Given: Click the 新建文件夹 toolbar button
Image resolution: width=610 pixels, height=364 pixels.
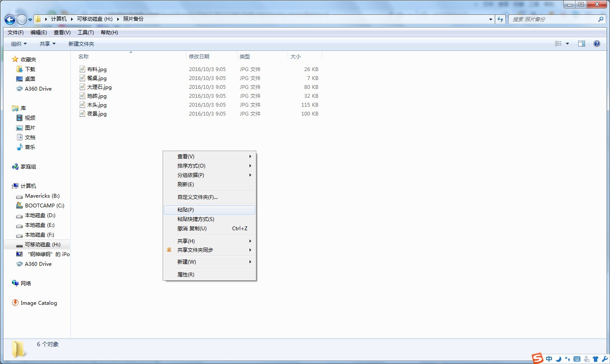Looking at the screenshot, I should tap(81, 44).
